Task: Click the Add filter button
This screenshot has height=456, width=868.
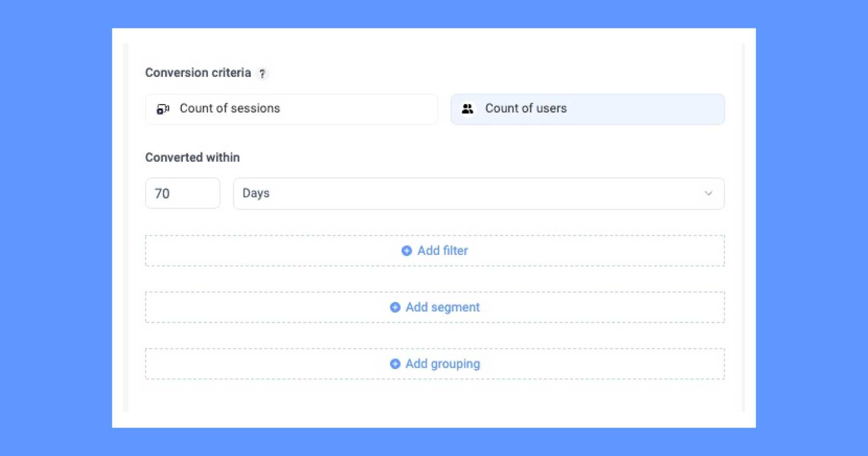Action: pyautogui.click(x=434, y=251)
